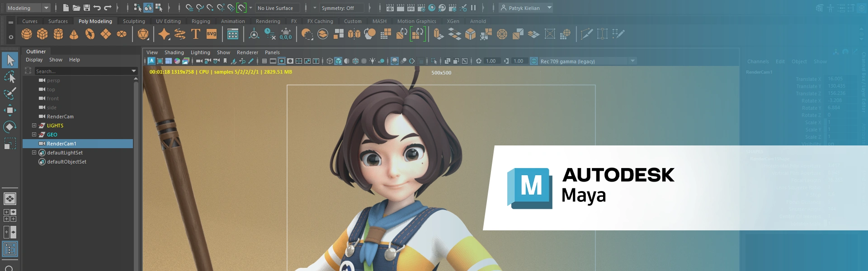Create a polygon sphere from the shelf
868x271 pixels.
[x=27, y=34]
